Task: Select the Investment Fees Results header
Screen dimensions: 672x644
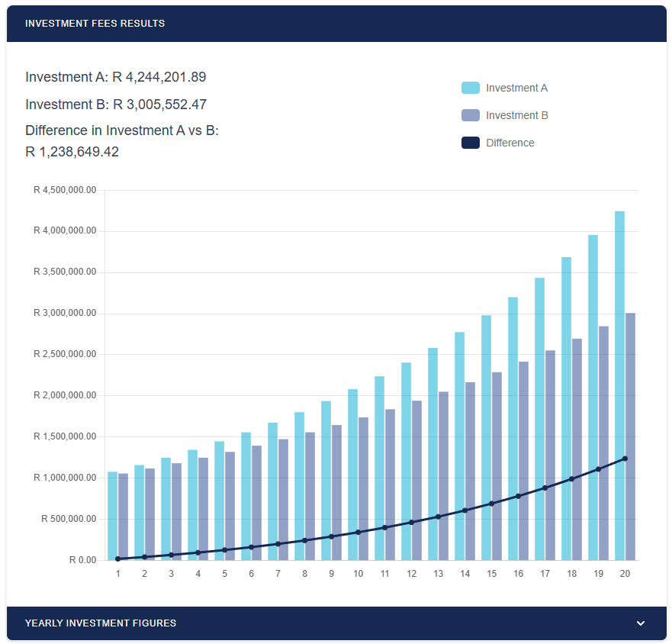Action: pos(336,24)
